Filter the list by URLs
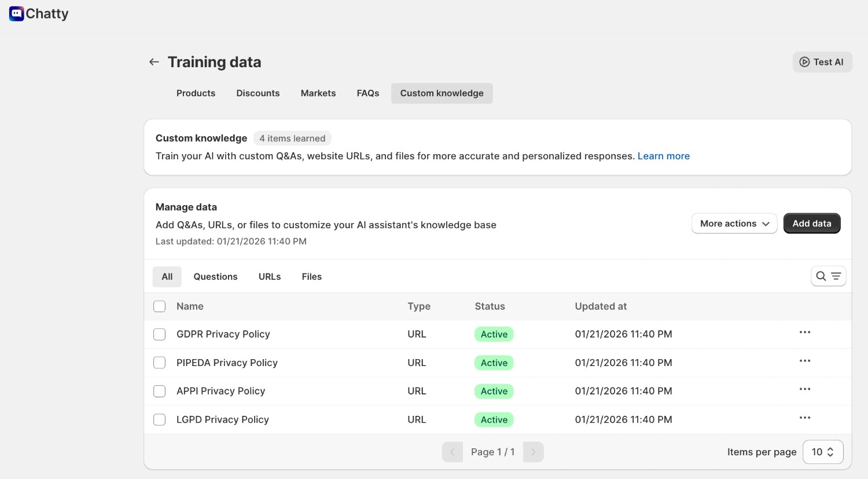The image size is (868, 479). point(270,277)
